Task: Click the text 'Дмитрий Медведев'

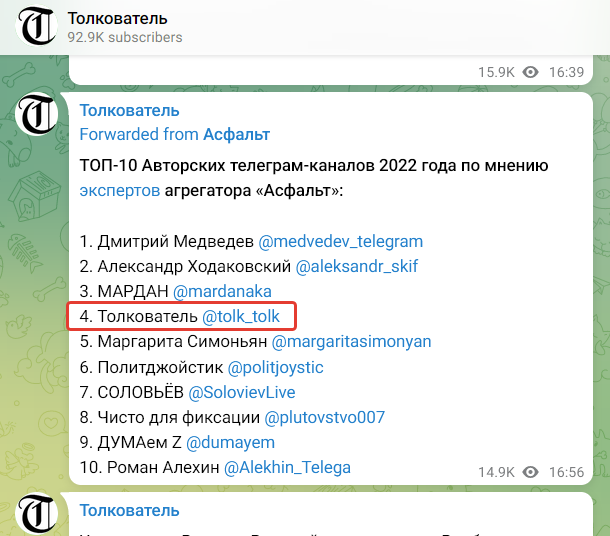Action: [x=175, y=242]
